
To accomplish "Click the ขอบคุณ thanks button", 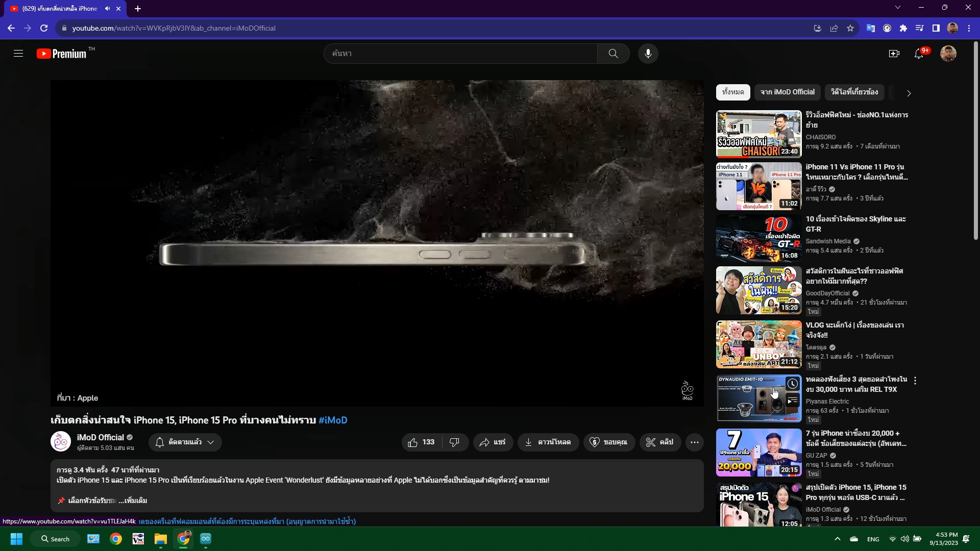I will click(x=608, y=442).
